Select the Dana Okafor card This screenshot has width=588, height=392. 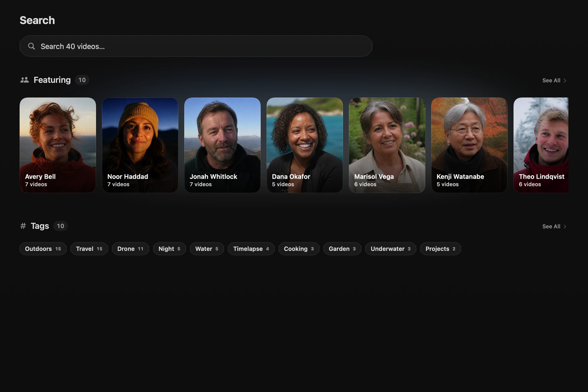pos(305,145)
